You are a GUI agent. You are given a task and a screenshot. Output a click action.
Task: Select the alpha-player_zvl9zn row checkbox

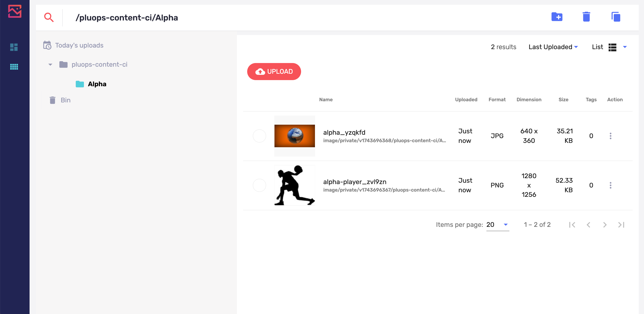(x=259, y=185)
